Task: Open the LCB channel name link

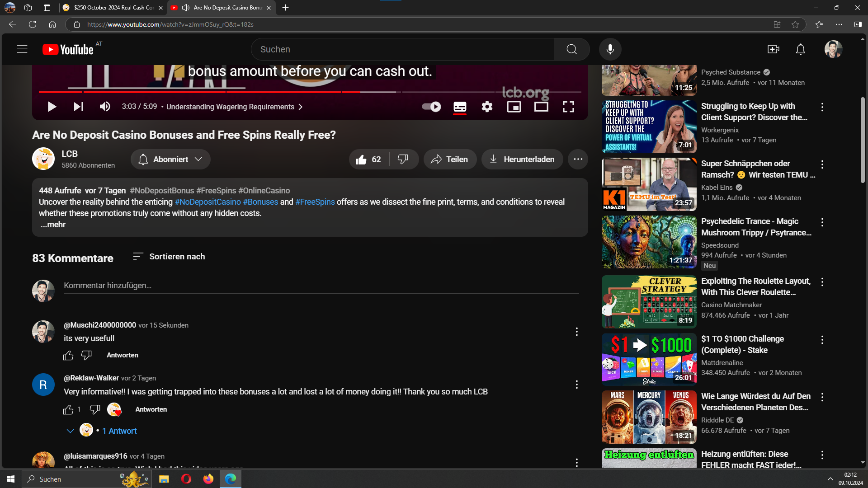Action: (x=70, y=154)
